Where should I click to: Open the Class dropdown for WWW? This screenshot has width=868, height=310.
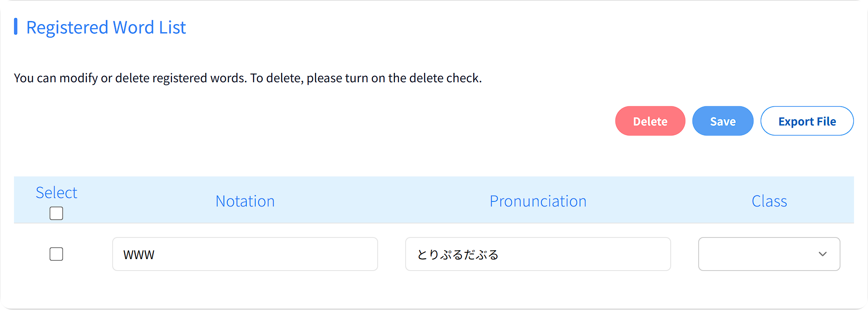pos(768,254)
